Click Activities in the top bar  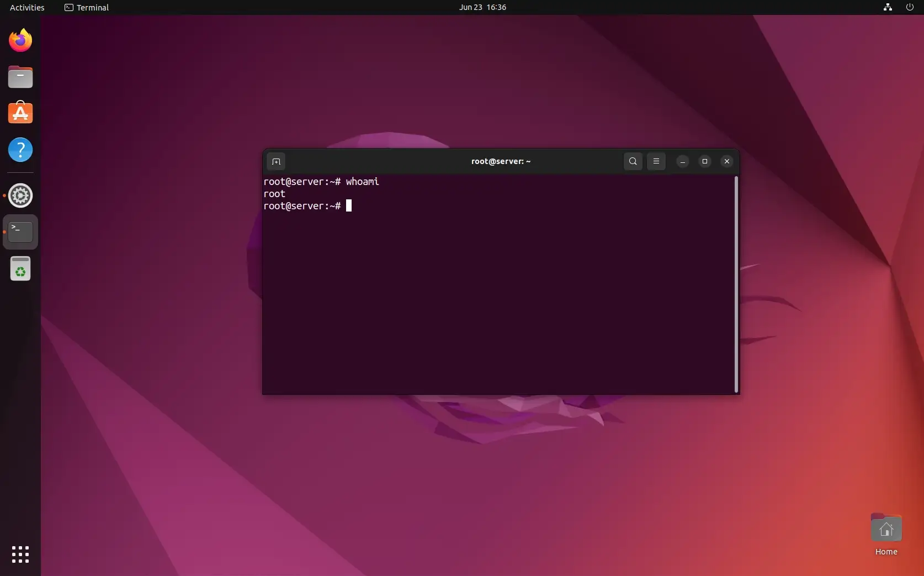26,7
